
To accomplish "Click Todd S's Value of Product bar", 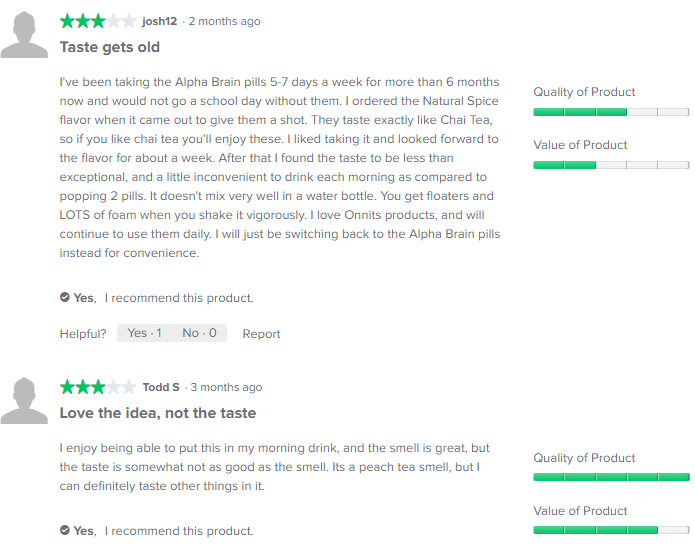I will [611, 529].
